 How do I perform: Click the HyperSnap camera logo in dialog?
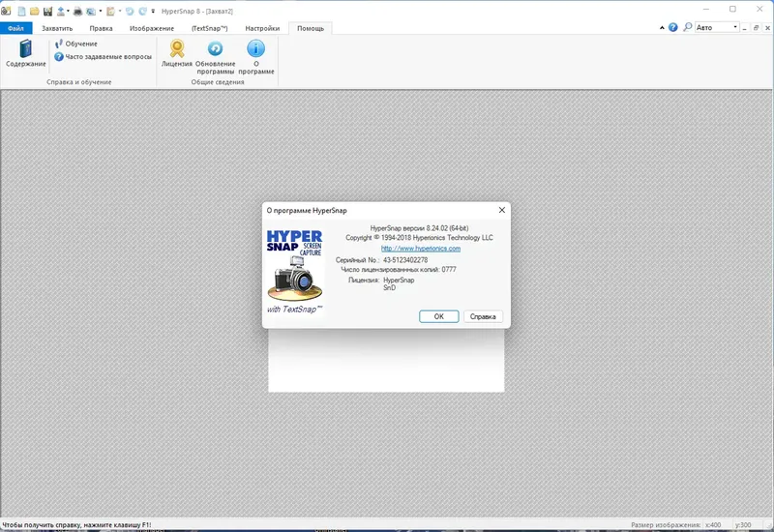tap(295, 272)
